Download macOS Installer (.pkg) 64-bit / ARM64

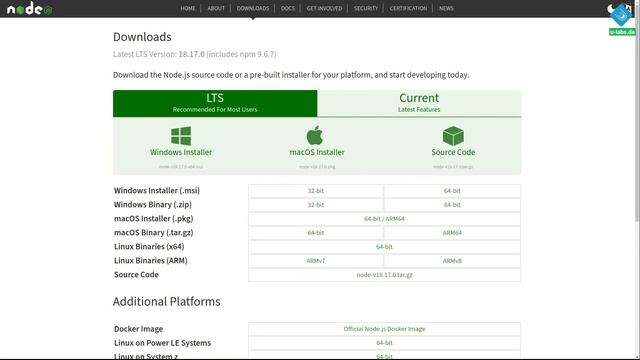pyautogui.click(x=384, y=219)
